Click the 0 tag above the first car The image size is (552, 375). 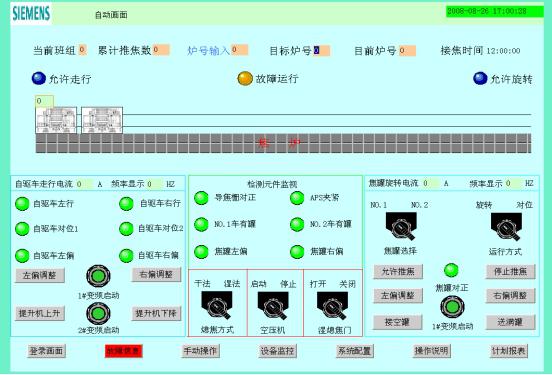click(44, 101)
